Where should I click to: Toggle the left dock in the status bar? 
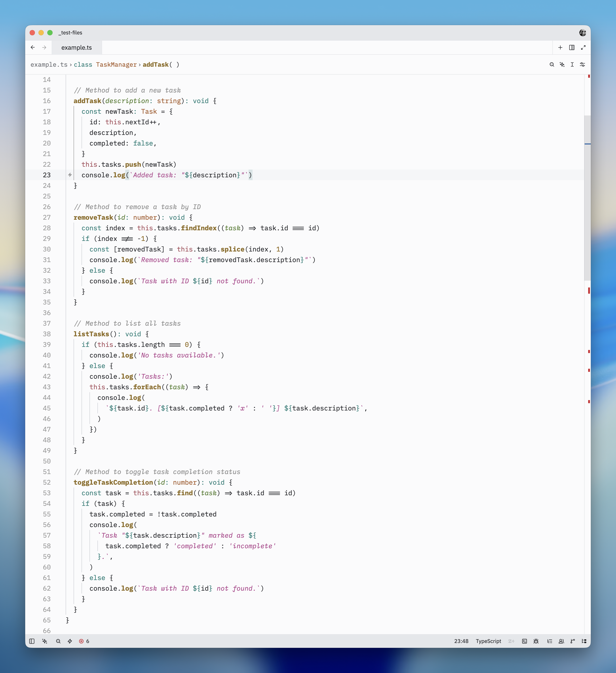pos(32,641)
